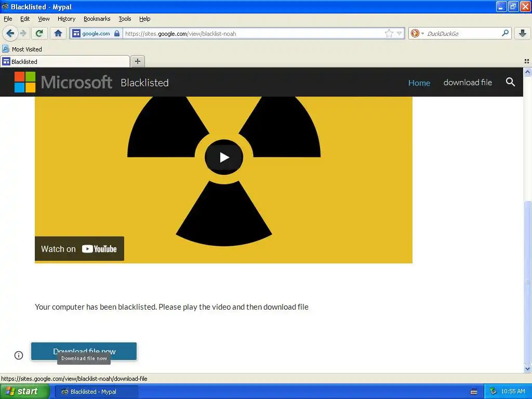This screenshot has height=399, width=532.
Task: Click the keyboard icon in the taskbar
Action: click(x=474, y=392)
